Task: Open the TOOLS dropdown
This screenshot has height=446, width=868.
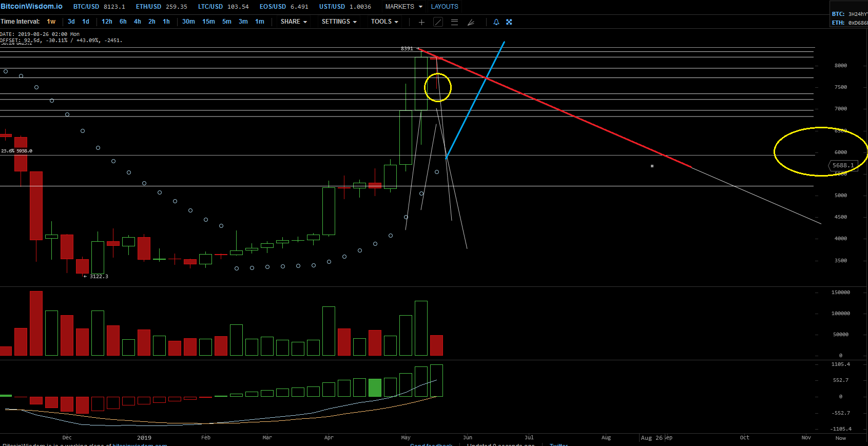Action: point(384,22)
